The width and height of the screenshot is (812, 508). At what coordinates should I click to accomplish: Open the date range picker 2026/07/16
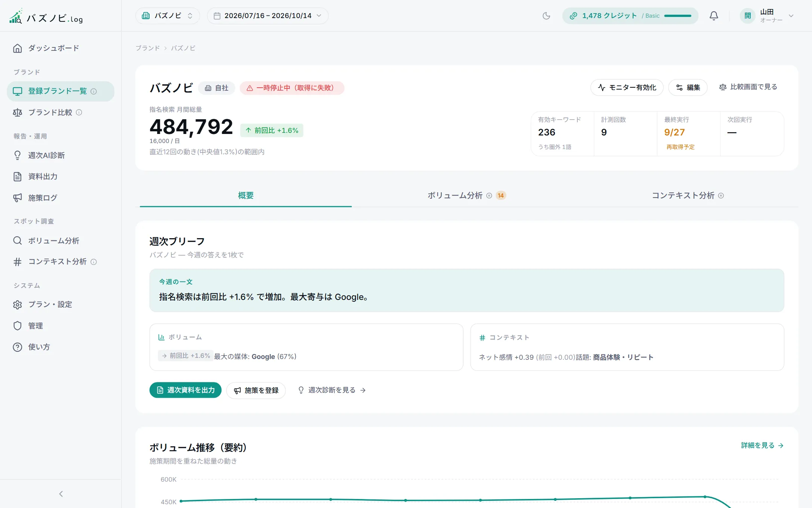268,16
